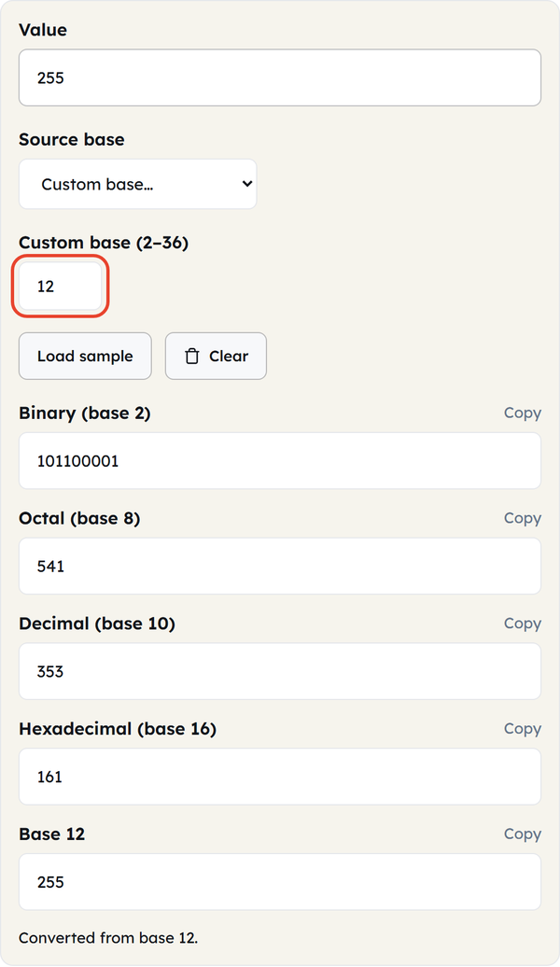
Task: Click the Binary (base 2) label
Action: [x=85, y=413]
